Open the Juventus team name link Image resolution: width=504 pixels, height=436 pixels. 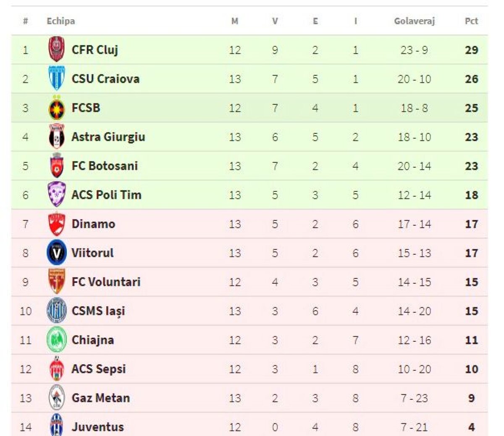click(98, 427)
